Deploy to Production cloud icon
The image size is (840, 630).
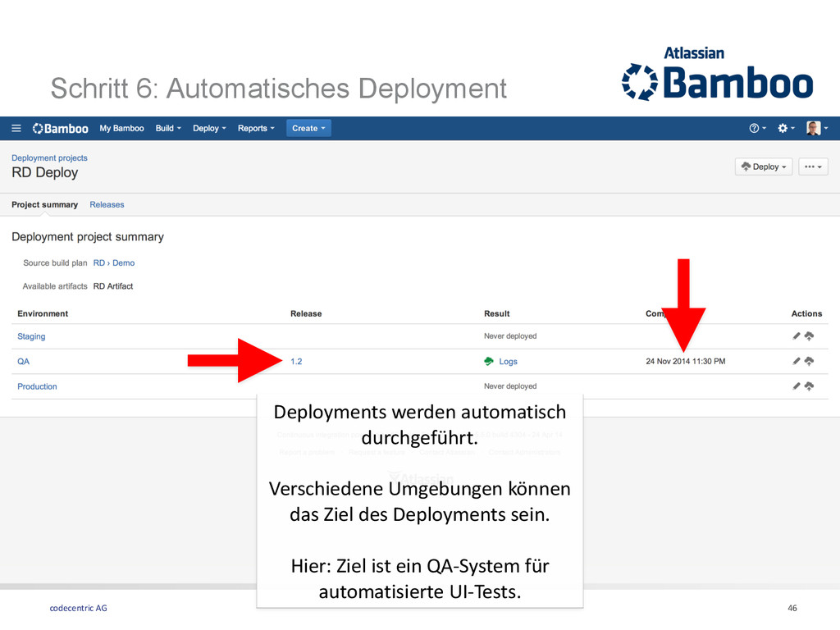click(809, 386)
